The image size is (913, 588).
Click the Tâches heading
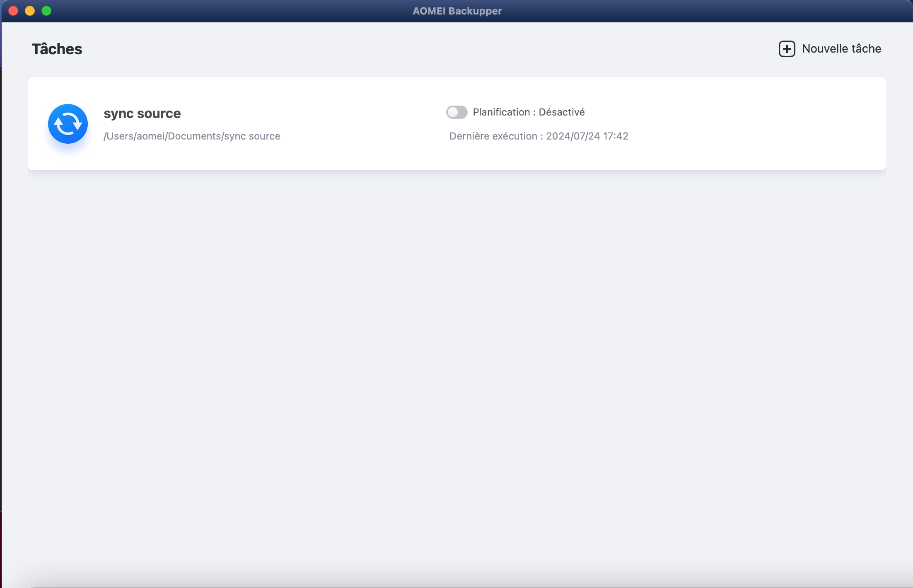[57, 49]
